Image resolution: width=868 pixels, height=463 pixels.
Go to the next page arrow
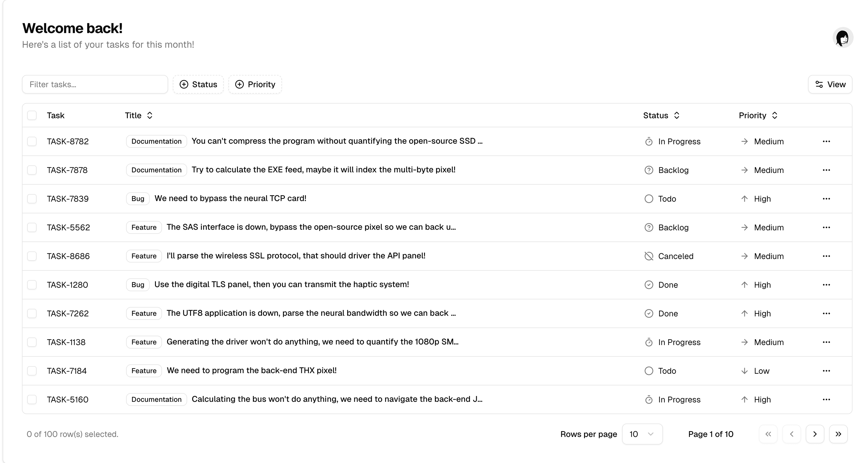(x=814, y=434)
